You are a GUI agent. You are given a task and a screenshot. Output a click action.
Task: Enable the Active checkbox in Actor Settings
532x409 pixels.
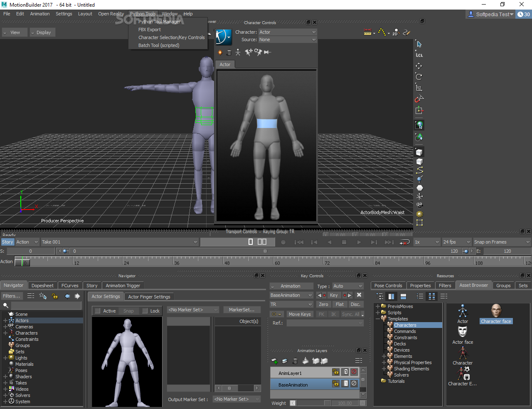(x=98, y=311)
